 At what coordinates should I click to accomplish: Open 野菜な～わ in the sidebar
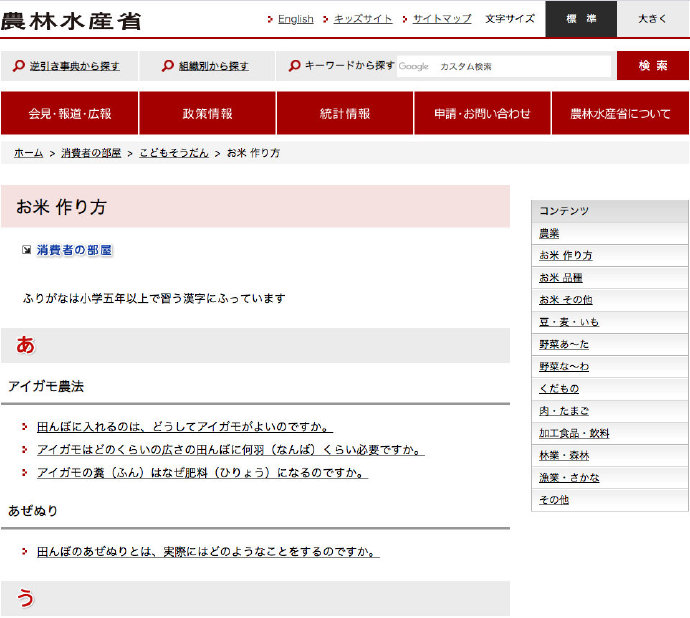(x=564, y=367)
